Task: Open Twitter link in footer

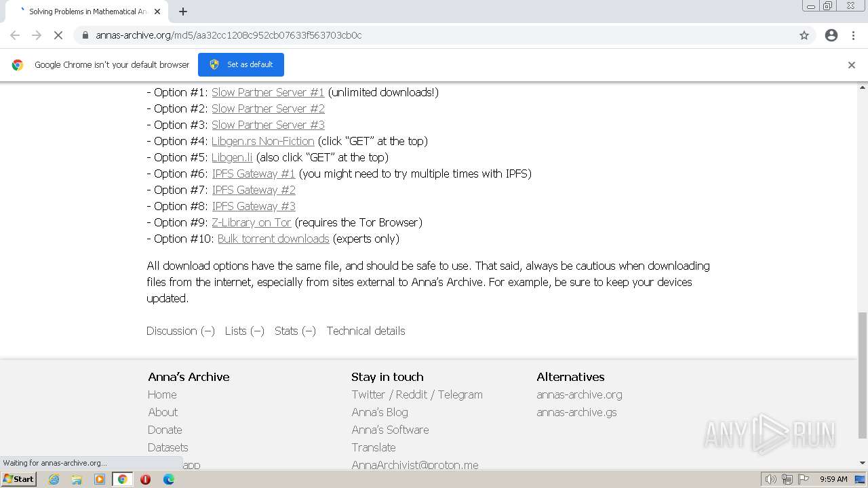Action: click(x=368, y=394)
